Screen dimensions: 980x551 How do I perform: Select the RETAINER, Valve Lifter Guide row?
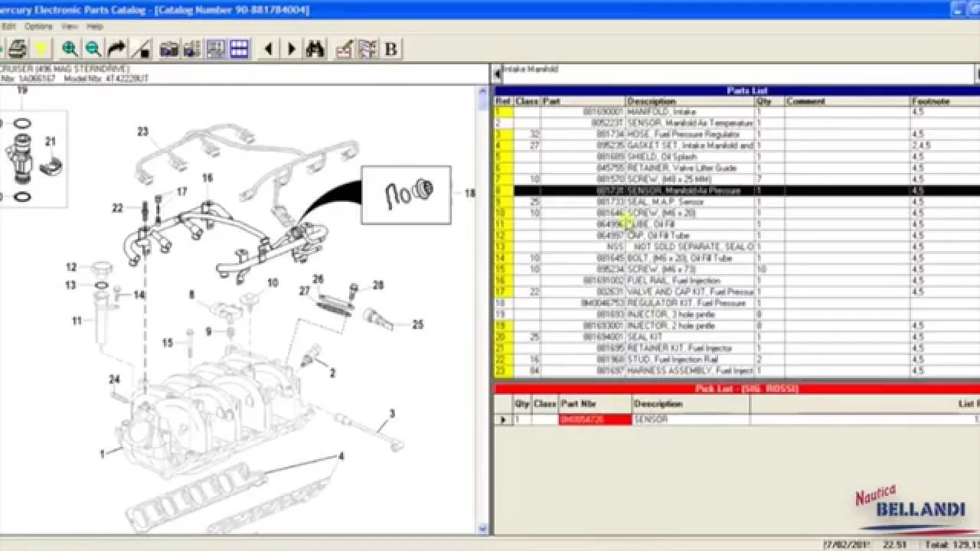tap(737, 168)
